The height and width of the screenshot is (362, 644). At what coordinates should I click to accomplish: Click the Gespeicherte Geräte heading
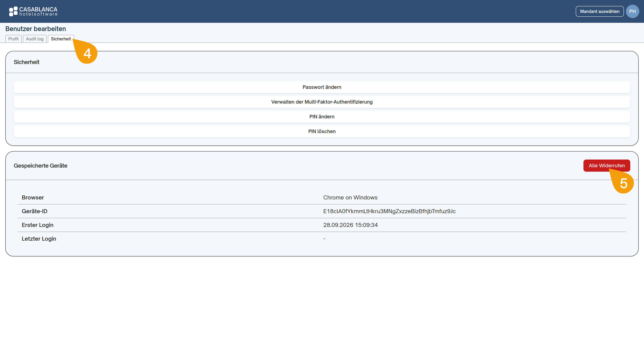click(x=40, y=166)
